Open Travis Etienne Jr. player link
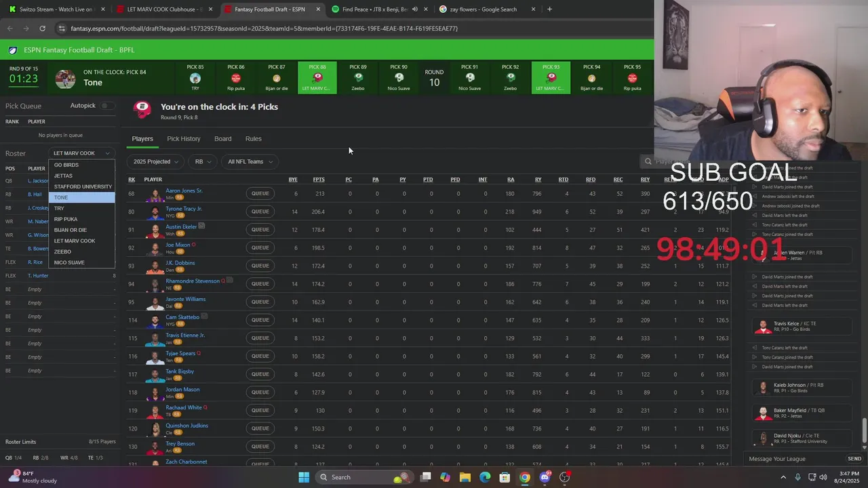The width and height of the screenshot is (868, 488). pyautogui.click(x=185, y=335)
